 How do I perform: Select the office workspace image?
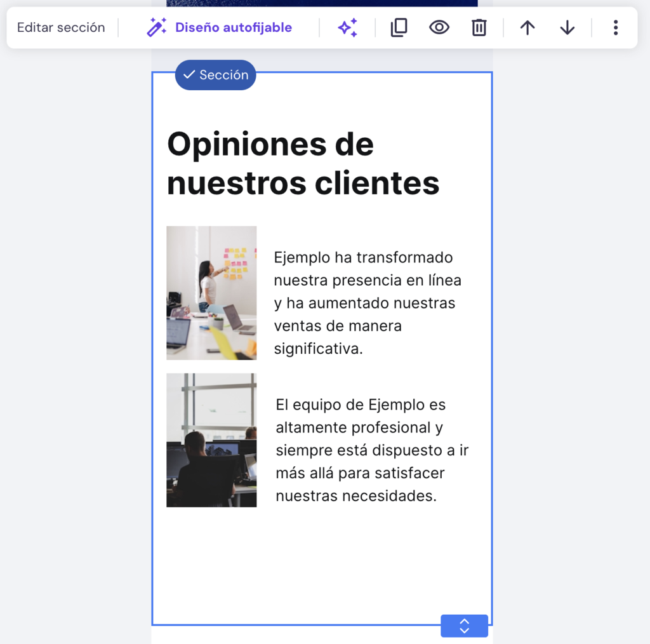tap(211, 439)
